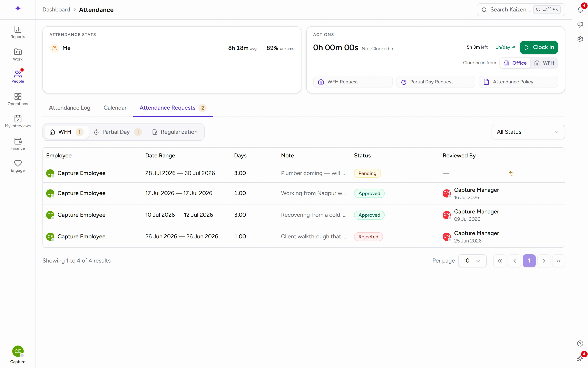Switch to Attendance Requests tab
588x368 pixels.
173,108
